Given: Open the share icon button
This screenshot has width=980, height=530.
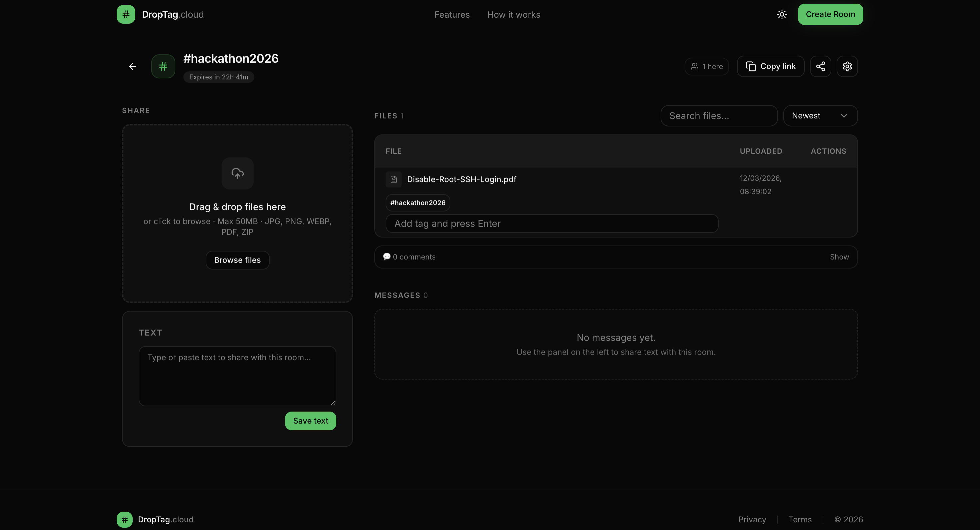Looking at the screenshot, I should (x=820, y=66).
